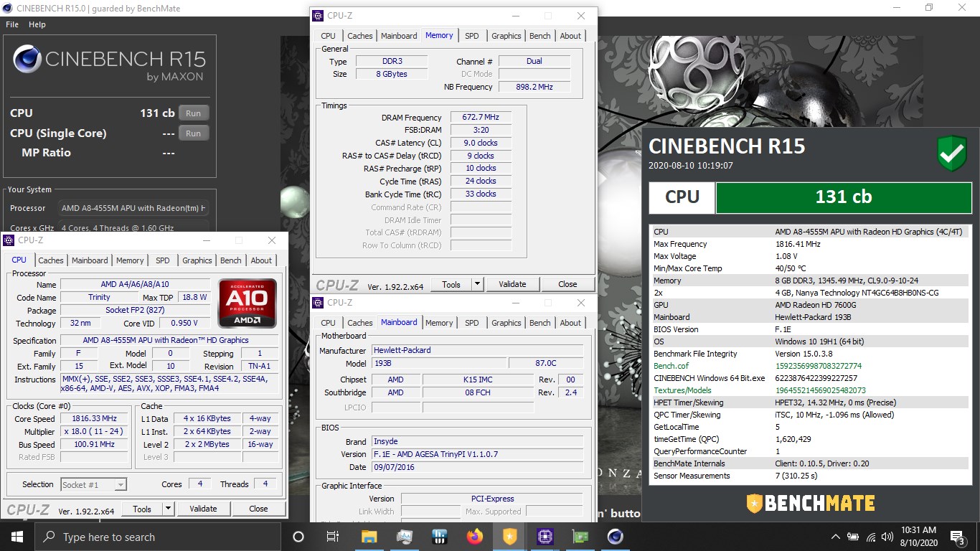The height and width of the screenshot is (551, 980).
Task: Click the AMD A10 processor badge
Action: click(x=248, y=303)
